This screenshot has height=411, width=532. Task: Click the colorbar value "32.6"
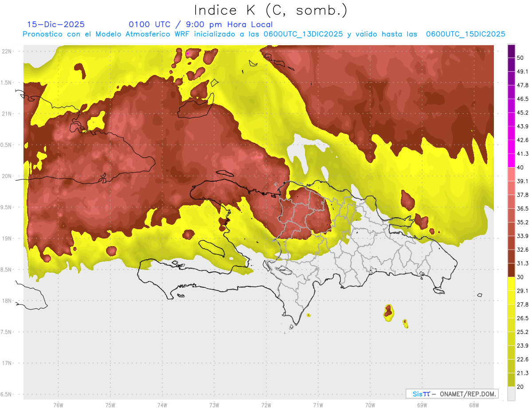click(523, 250)
